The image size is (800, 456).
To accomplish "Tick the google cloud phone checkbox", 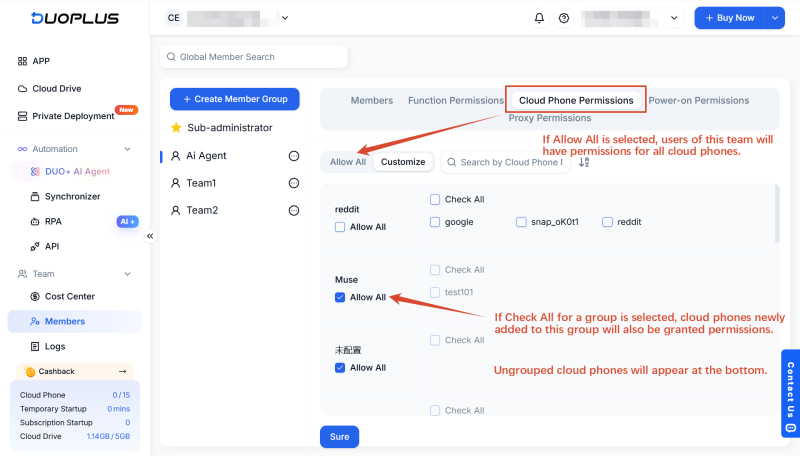I will pos(435,222).
